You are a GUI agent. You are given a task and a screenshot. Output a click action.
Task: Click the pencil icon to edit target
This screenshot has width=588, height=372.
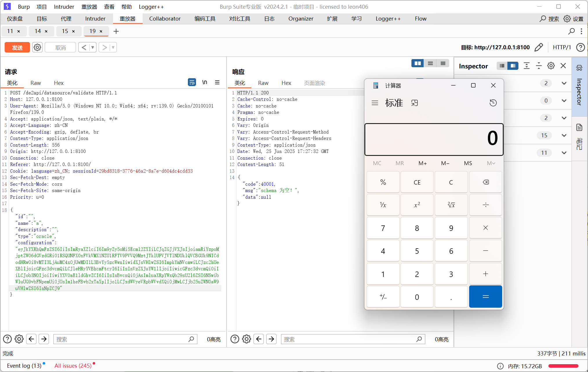pyautogui.click(x=538, y=47)
